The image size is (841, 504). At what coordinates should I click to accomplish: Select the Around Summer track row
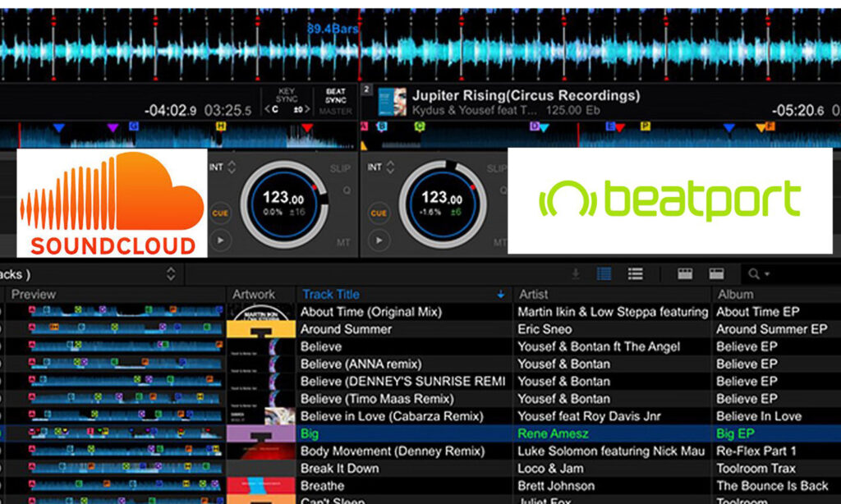(420, 329)
